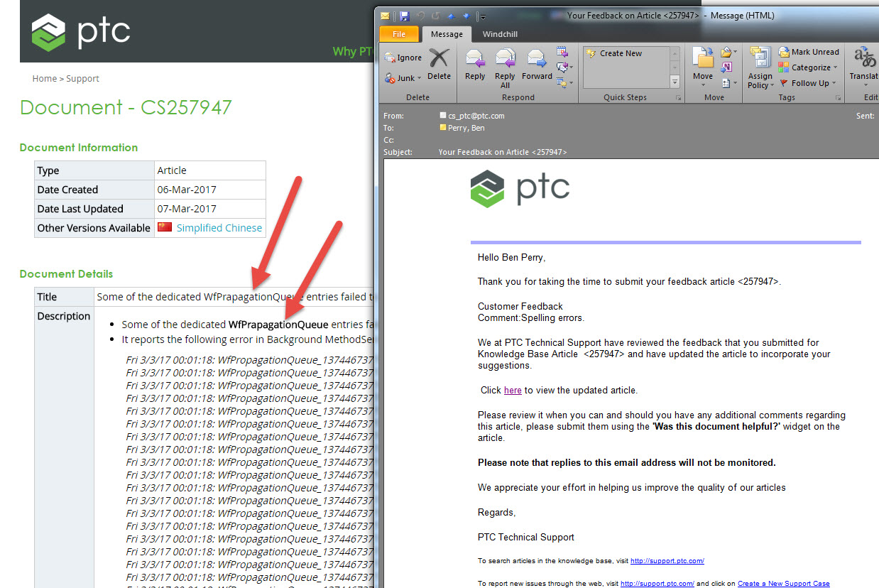Delete the email with the X icon
Viewport: 879px width, 588px height.
pyautogui.click(x=439, y=65)
